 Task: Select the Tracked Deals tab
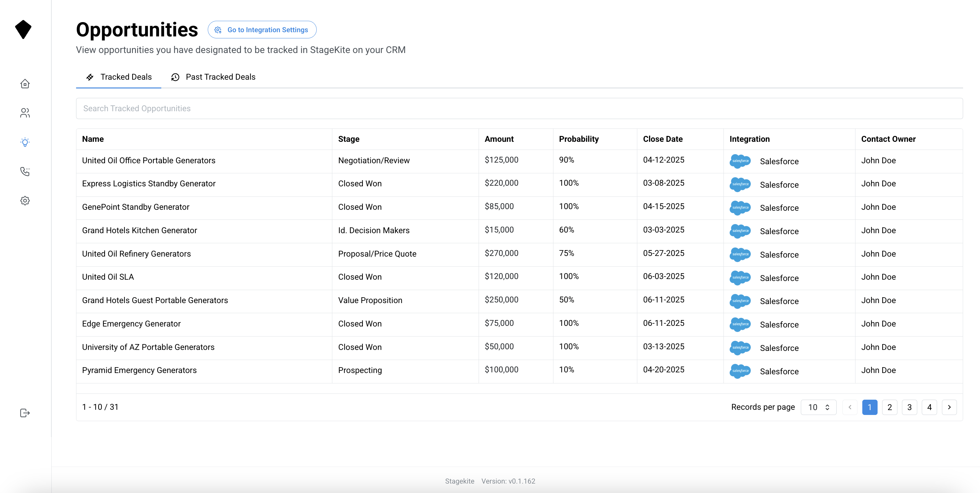click(119, 77)
